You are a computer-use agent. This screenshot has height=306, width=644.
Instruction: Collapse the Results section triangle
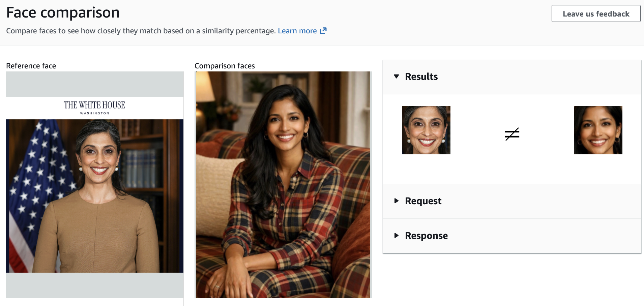click(397, 76)
